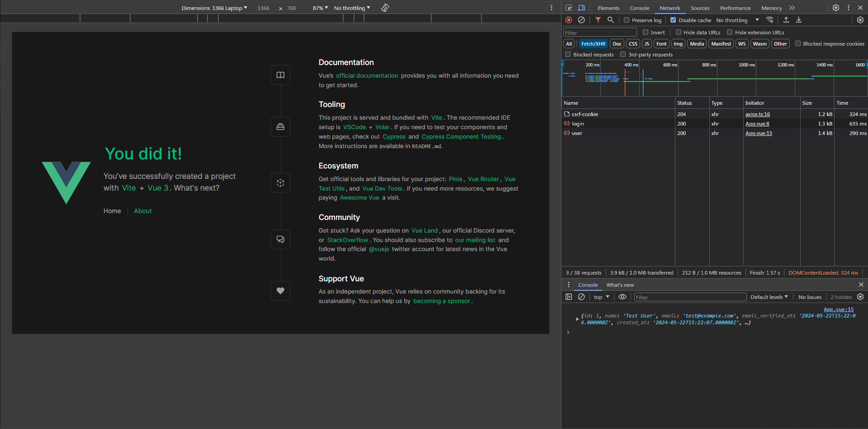Stop recording network log
Viewport: 868px width, 429px height.
pyautogui.click(x=569, y=20)
